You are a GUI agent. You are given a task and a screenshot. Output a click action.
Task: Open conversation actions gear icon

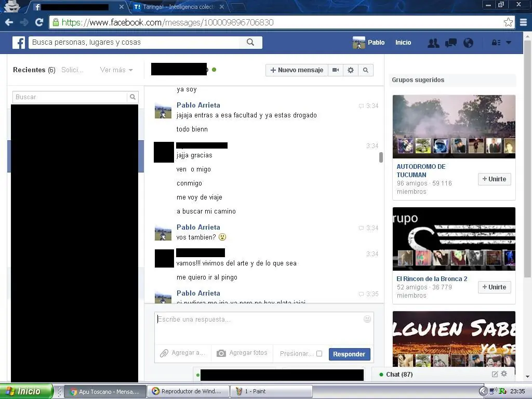351,70
